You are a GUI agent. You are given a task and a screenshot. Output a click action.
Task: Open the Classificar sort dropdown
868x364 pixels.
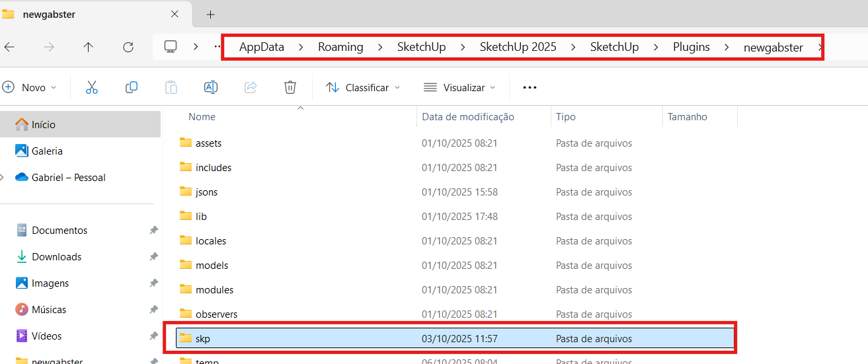[363, 87]
